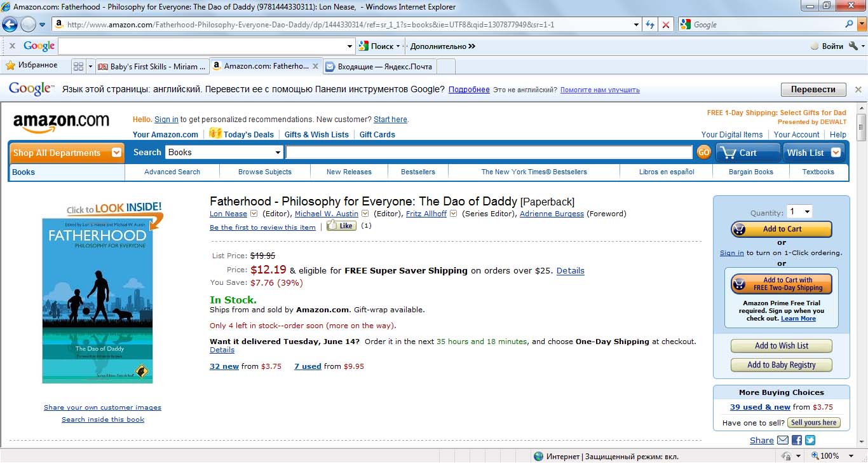Open Textbooks section
The height and width of the screenshot is (463, 868).
pos(818,172)
